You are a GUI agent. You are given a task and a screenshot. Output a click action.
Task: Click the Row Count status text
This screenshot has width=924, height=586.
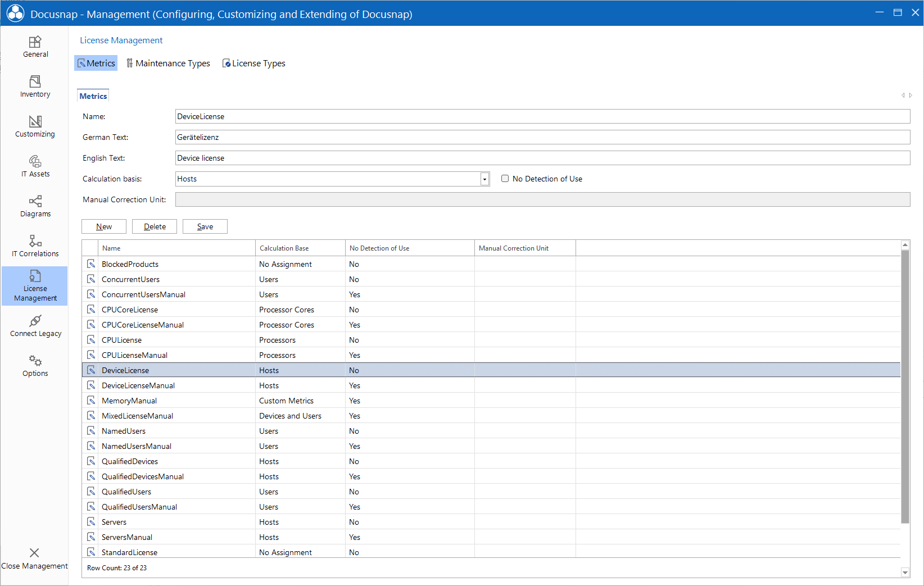point(117,568)
